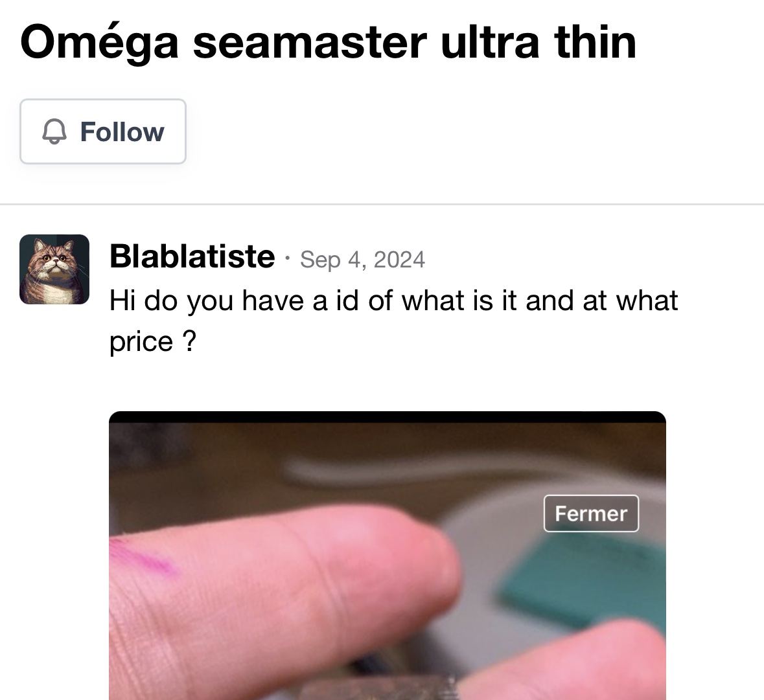Select the Oméga seamaster ultra thin title
Viewport: 764px width, 700px height.
(328, 43)
